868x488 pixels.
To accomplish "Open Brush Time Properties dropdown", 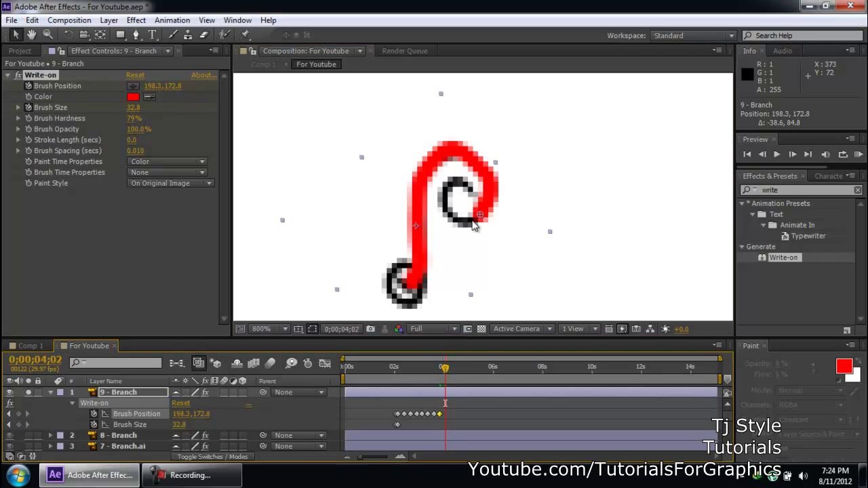I will point(167,172).
